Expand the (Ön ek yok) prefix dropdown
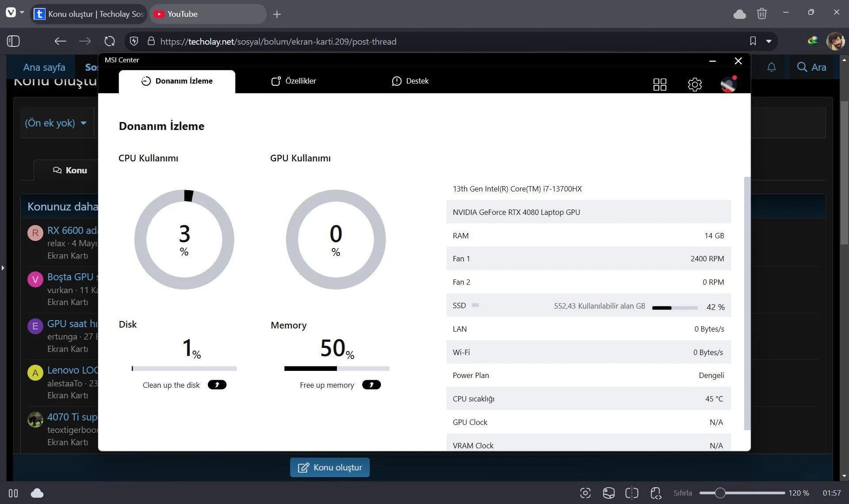The width and height of the screenshot is (849, 504). tap(56, 123)
